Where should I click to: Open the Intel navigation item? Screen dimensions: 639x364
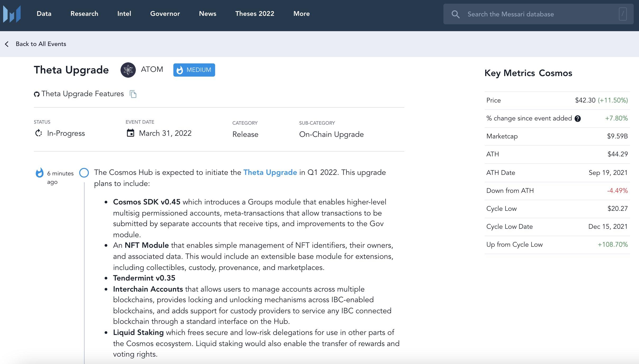pyautogui.click(x=124, y=14)
